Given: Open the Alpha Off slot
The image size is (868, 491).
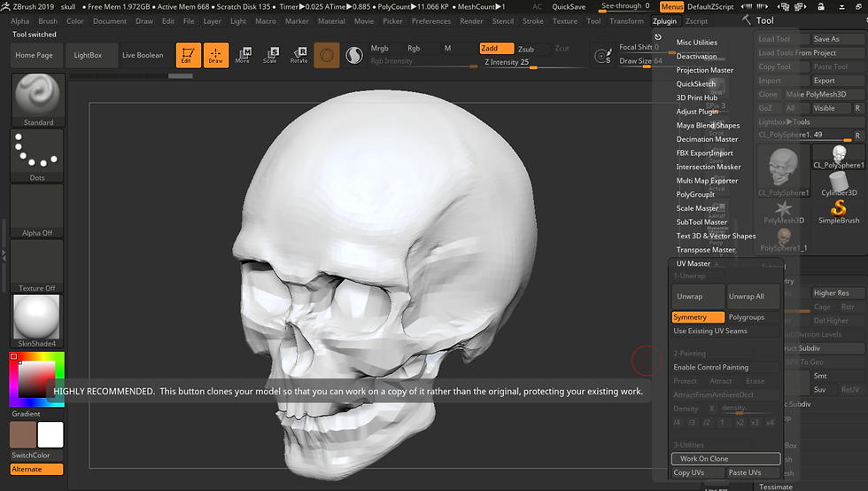Looking at the screenshot, I should pyautogui.click(x=37, y=211).
